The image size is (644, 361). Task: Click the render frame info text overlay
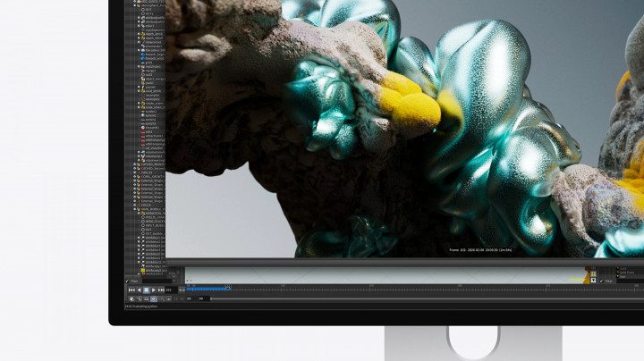coord(480,249)
